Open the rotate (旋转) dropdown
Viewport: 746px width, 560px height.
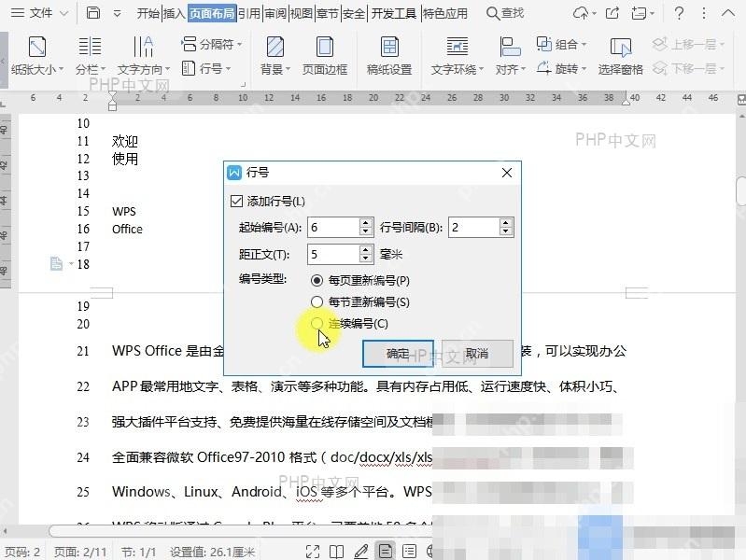click(561, 68)
